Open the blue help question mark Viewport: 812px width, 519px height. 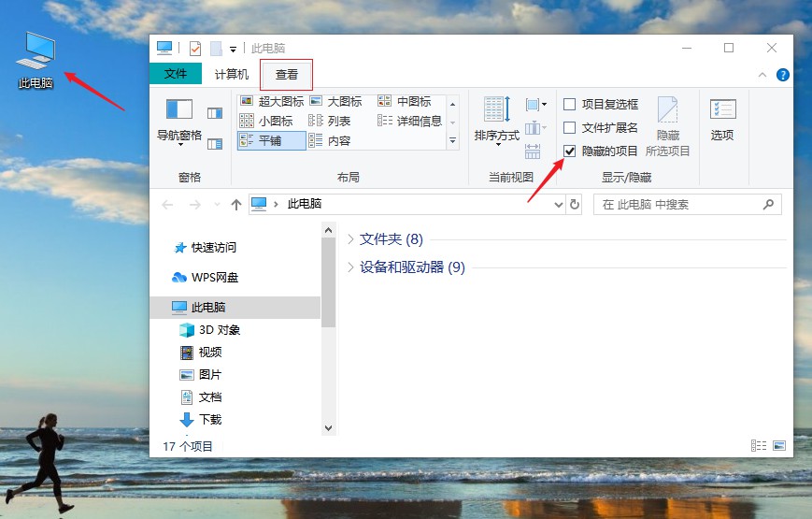(x=782, y=75)
